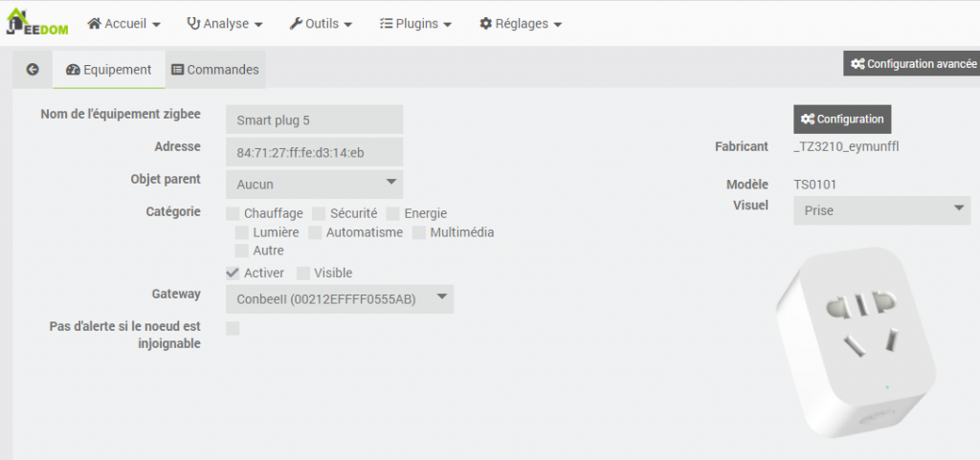Open the Analyse menu
The width and height of the screenshot is (980, 460).
[x=225, y=24]
